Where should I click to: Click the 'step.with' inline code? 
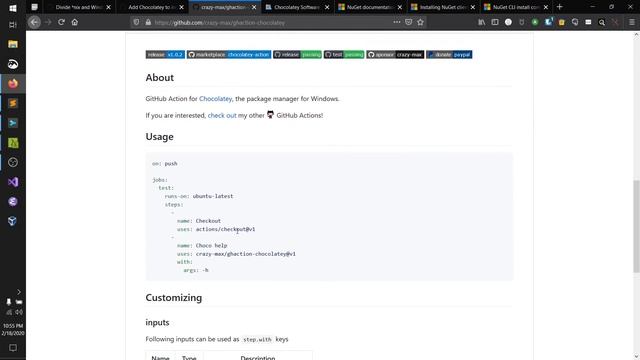[257, 340]
